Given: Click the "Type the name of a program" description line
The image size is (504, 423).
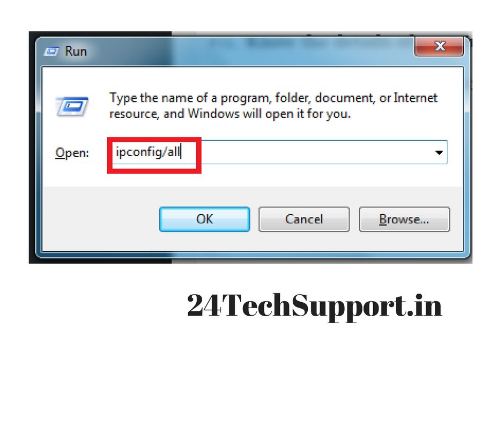Looking at the screenshot, I should (x=273, y=98).
